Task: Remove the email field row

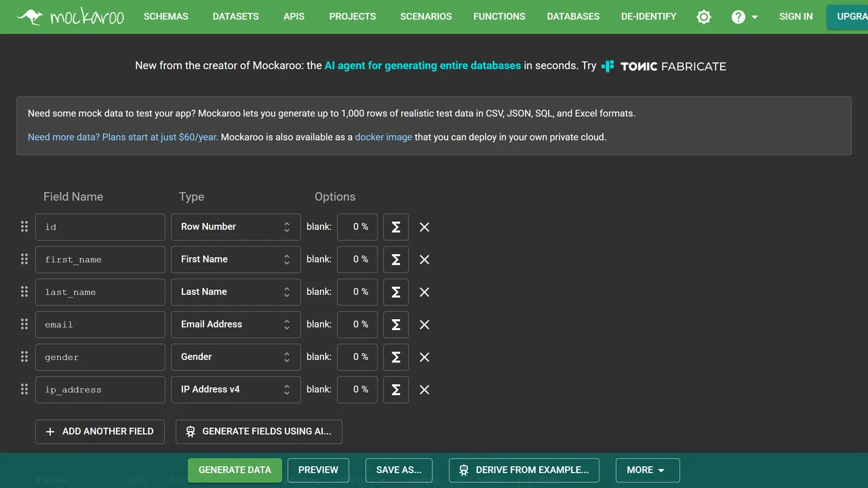Action: 425,325
